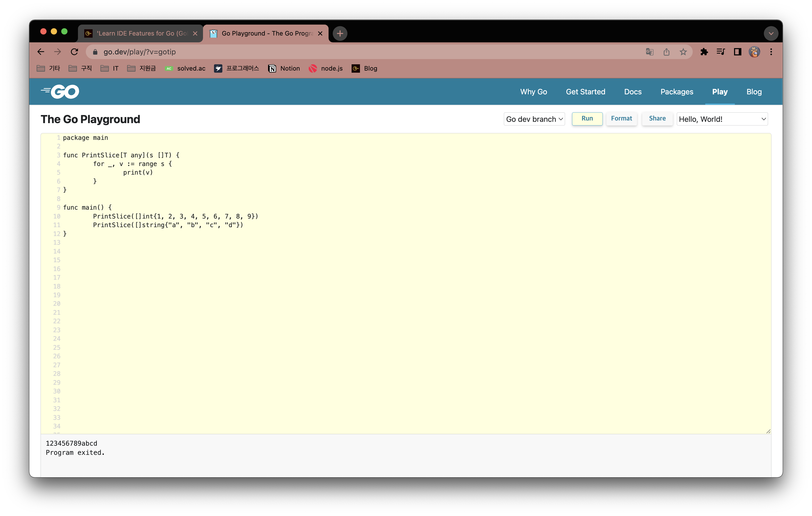Click the address bar URL field
Viewport: 812px width, 516px height.
(337, 52)
